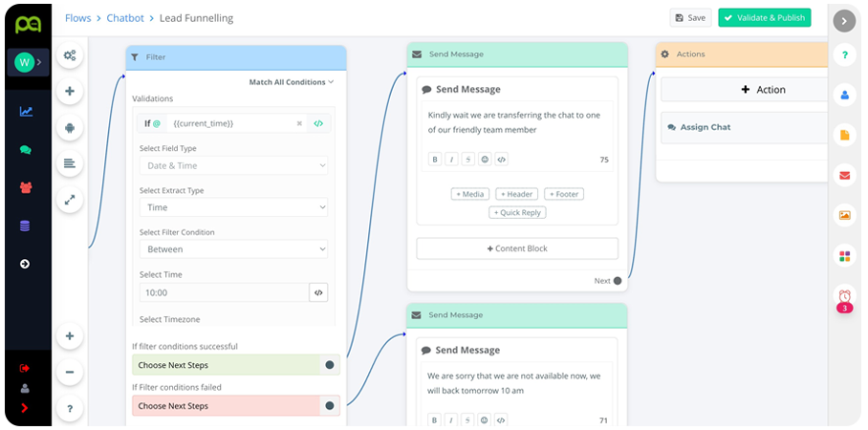The image size is (868, 430).
Task: Open the Select Extract Type dropdown
Action: tap(233, 207)
